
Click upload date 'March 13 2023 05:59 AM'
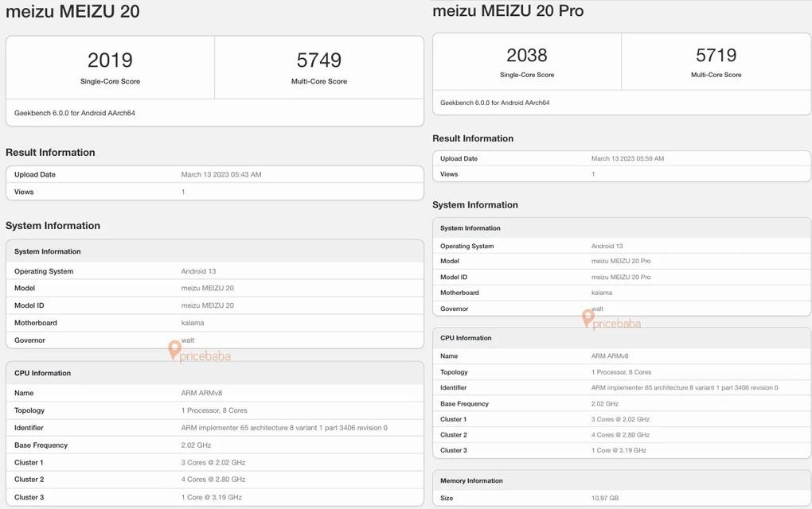coord(627,159)
